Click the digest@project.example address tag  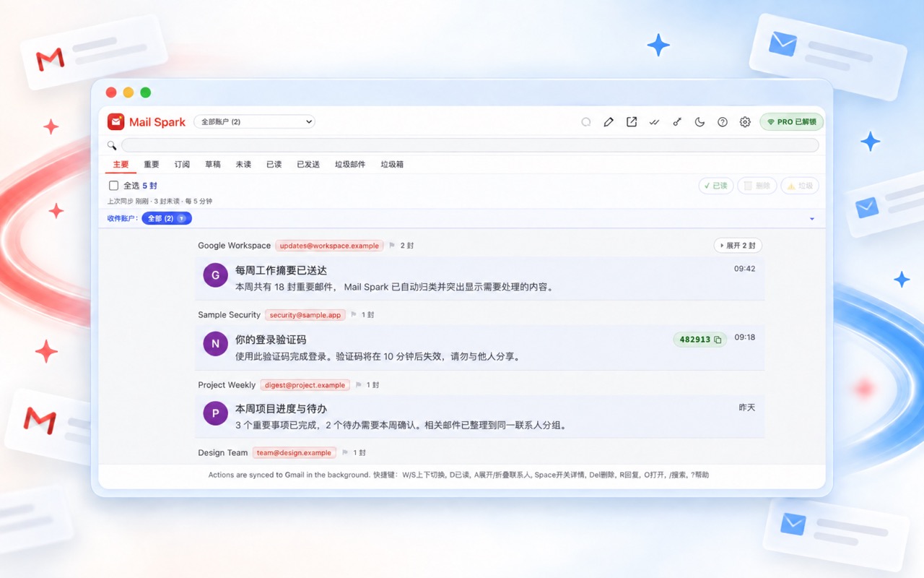point(305,385)
